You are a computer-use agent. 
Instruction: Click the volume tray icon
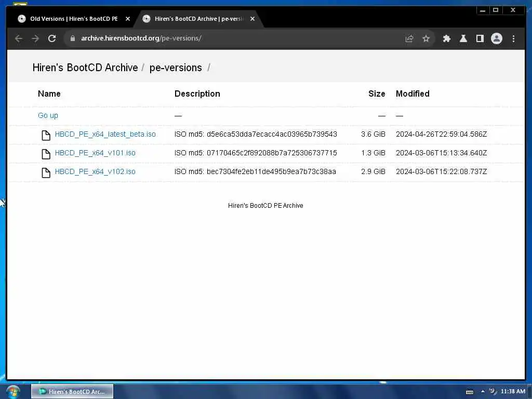(493, 392)
